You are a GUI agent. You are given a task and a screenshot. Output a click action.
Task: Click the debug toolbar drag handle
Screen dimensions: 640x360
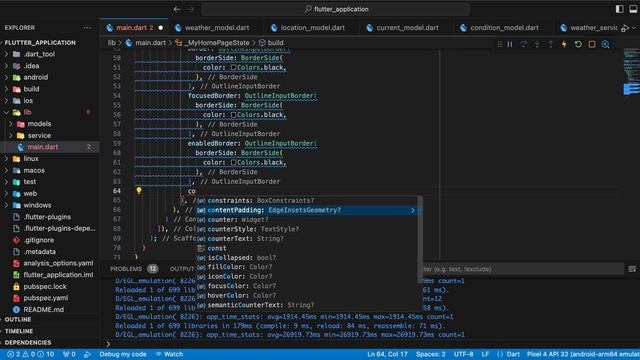tap(499, 44)
